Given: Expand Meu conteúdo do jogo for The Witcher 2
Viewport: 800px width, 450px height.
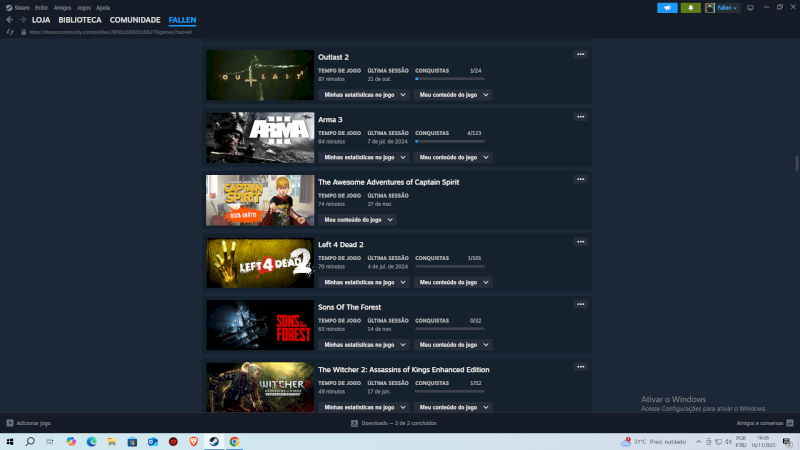Looking at the screenshot, I should click(453, 407).
